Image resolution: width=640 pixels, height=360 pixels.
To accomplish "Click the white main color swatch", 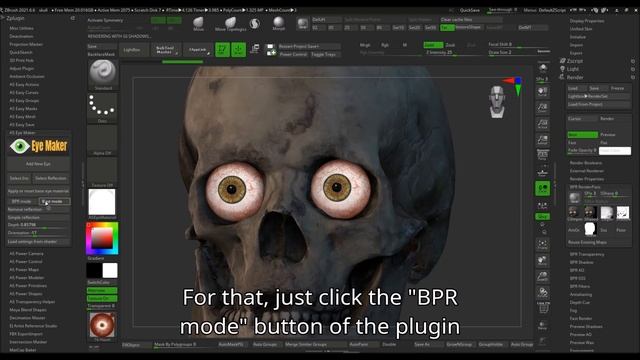I will pos(110,270).
